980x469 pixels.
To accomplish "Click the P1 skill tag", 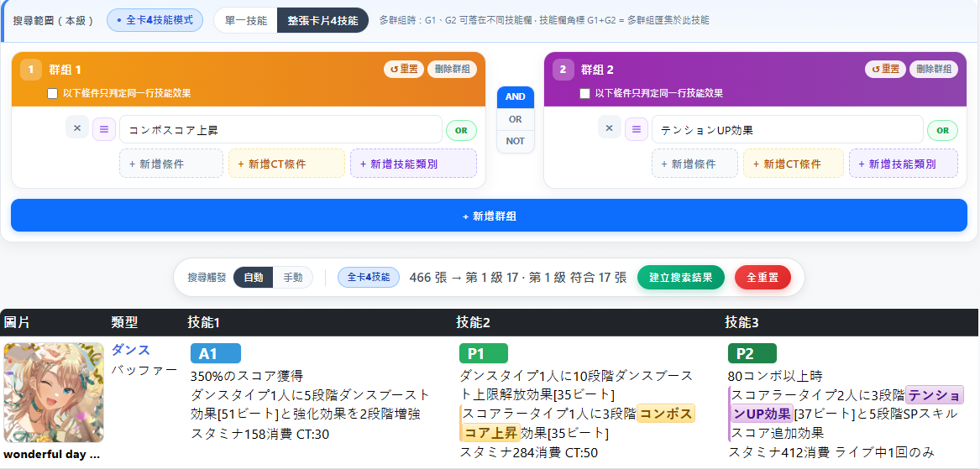I will [484, 353].
